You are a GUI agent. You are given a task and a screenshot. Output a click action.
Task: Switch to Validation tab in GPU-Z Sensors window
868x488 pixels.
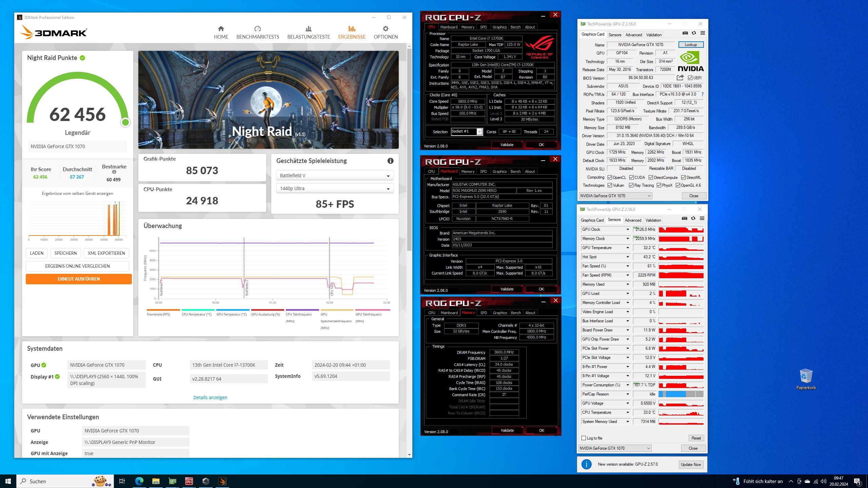653,220
